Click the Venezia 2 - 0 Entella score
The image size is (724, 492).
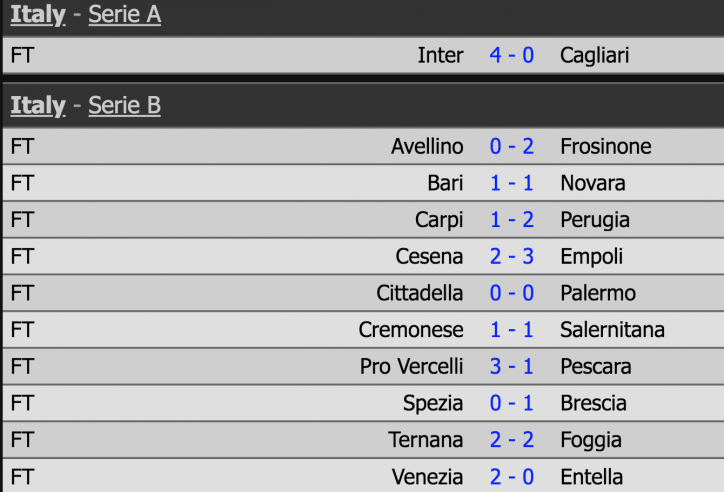click(512, 477)
